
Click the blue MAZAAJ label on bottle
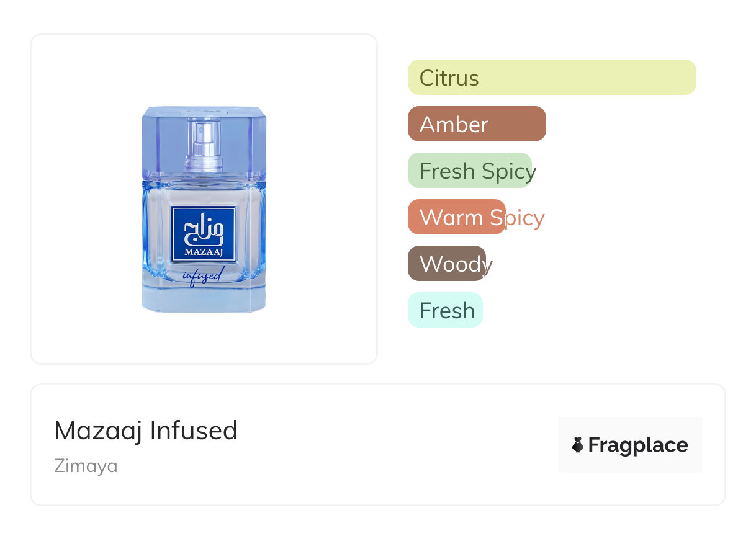pos(204,234)
